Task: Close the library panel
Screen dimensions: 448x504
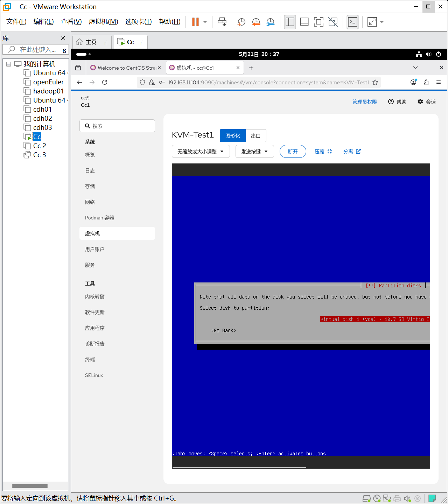Action: coord(63,38)
